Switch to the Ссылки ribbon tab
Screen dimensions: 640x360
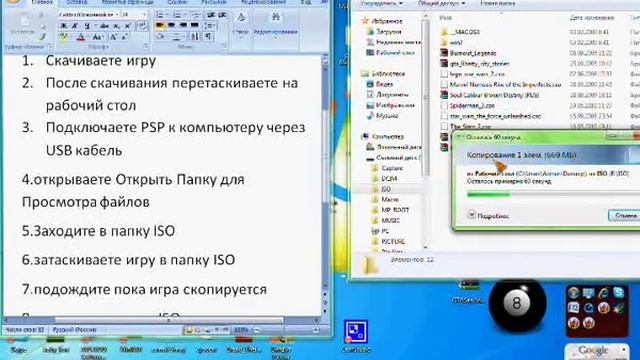point(177,2)
